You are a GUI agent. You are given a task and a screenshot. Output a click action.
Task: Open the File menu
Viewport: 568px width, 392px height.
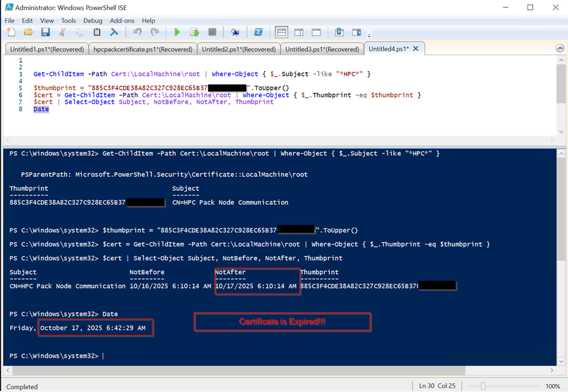(10, 21)
